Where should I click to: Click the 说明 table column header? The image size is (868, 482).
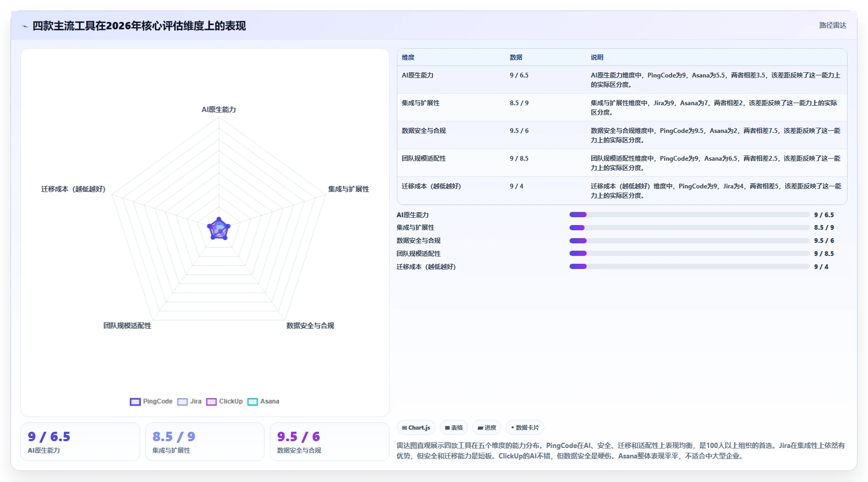pyautogui.click(x=597, y=58)
